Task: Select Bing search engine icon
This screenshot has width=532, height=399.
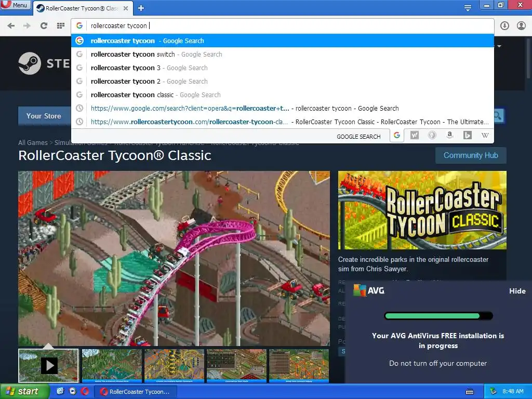Action: [467, 136]
